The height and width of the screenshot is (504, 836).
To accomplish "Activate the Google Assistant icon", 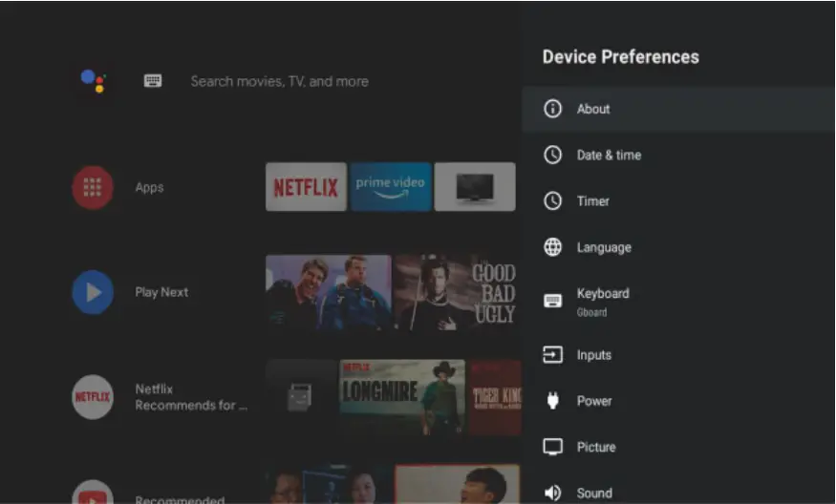I will (94, 81).
